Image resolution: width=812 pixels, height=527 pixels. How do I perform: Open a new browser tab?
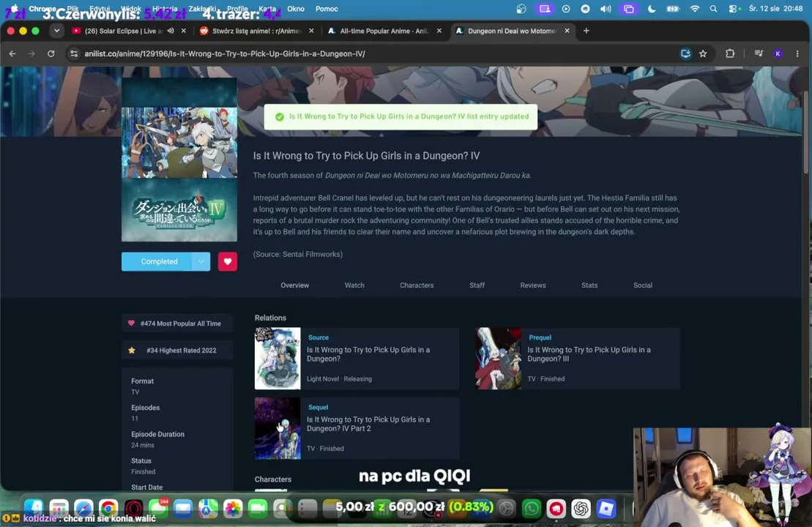[586, 31]
